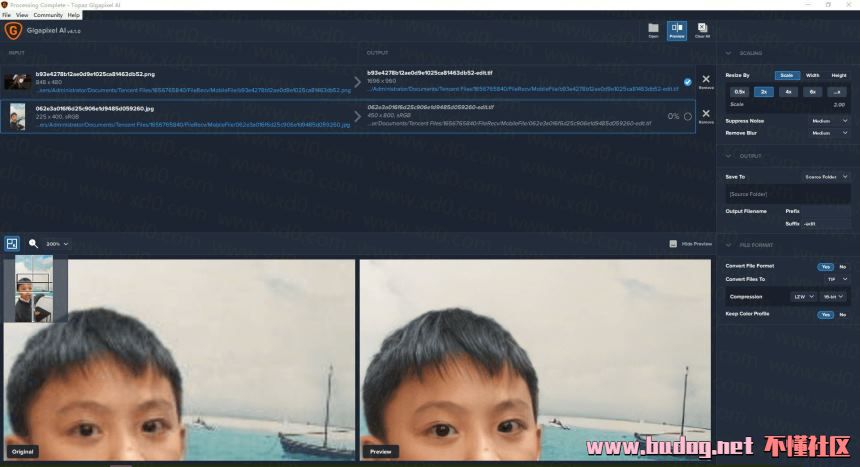Toggle selection circle for 062e3a016 file

pos(687,116)
